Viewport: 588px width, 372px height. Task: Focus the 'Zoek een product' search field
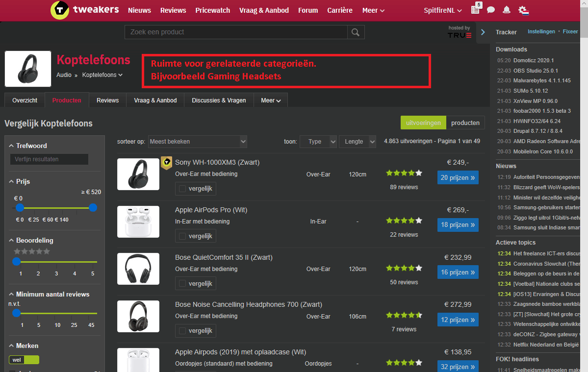236,32
